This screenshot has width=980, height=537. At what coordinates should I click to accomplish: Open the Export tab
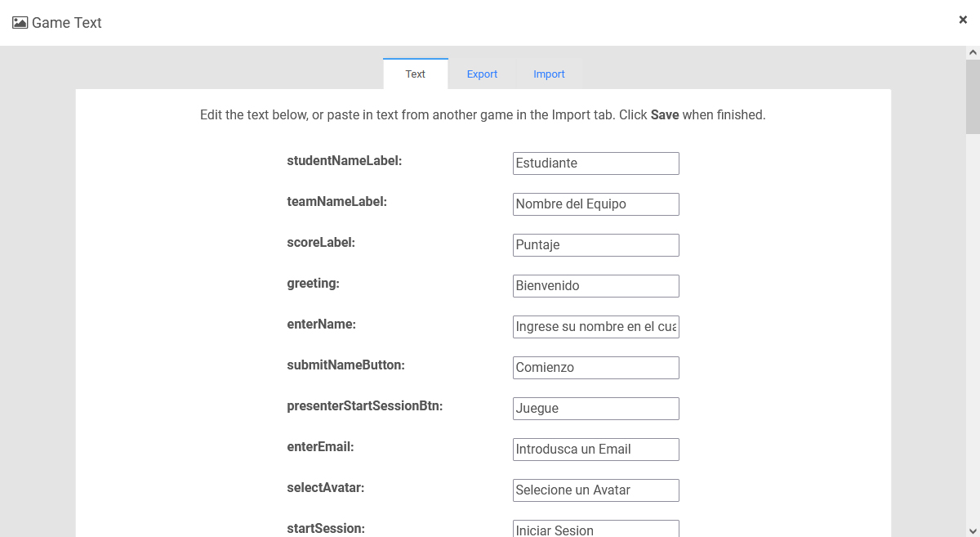[x=482, y=74]
